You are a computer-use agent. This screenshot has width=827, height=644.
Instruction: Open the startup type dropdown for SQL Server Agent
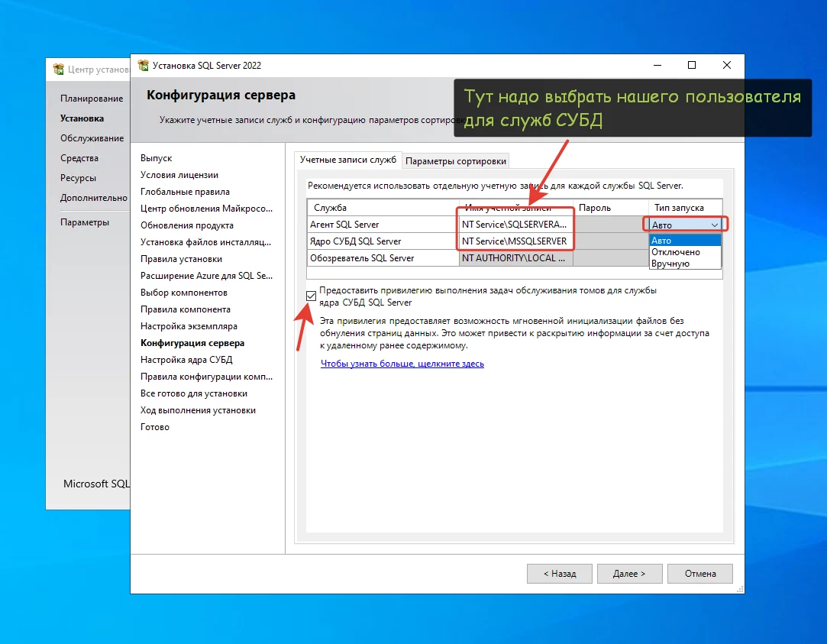[715, 225]
